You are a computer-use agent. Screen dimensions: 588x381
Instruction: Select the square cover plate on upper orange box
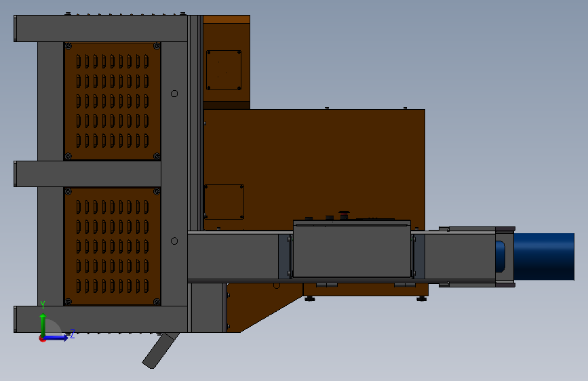click(224, 70)
